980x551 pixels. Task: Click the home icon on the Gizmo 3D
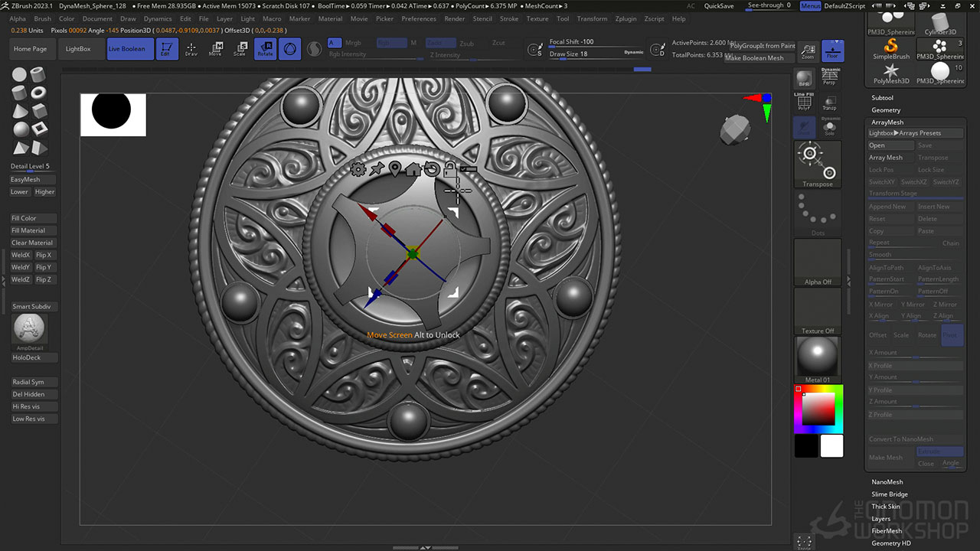coord(413,169)
